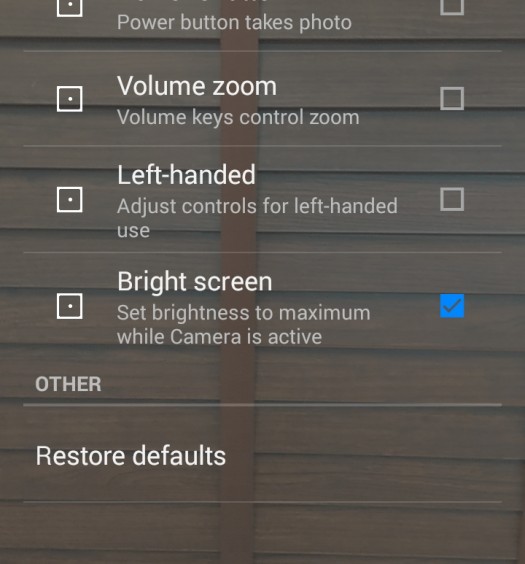Tap 'Set brightness to maximum' description text
525x564 pixels.
[x=243, y=313]
